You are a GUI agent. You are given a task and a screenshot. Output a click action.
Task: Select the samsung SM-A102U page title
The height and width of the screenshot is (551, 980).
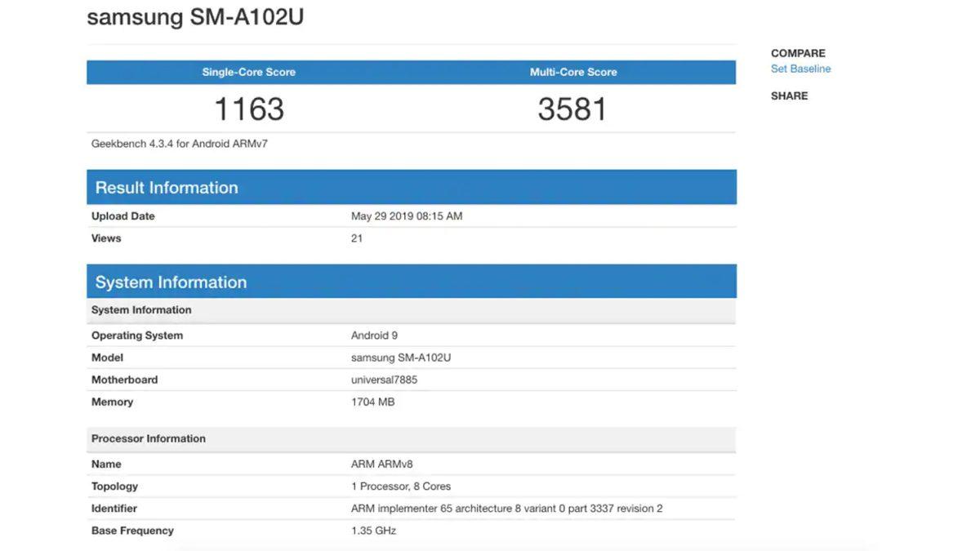coord(195,16)
